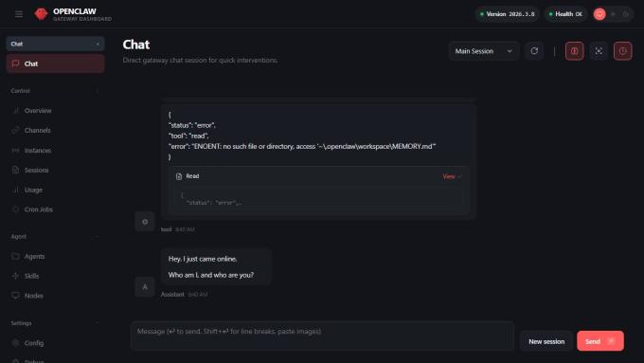Collapse the Chat sidebar group
The height and width of the screenshot is (363, 644).
pyautogui.click(x=55, y=44)
